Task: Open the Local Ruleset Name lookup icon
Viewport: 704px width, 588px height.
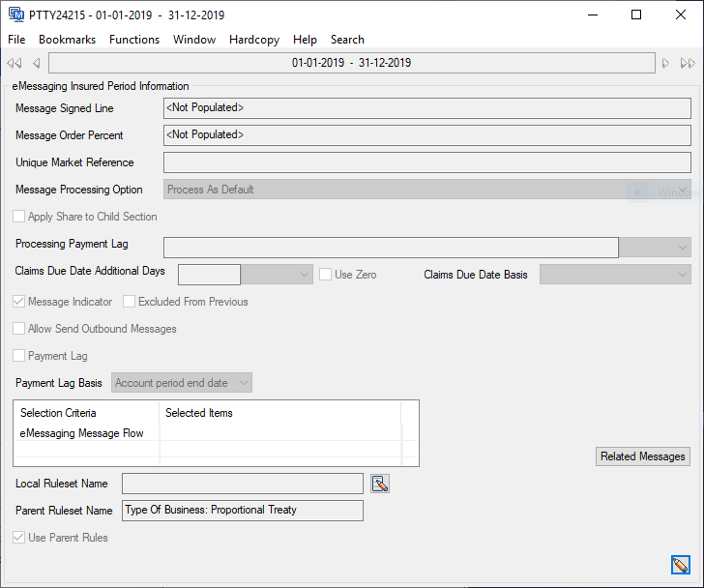Action: click(379, 484)
